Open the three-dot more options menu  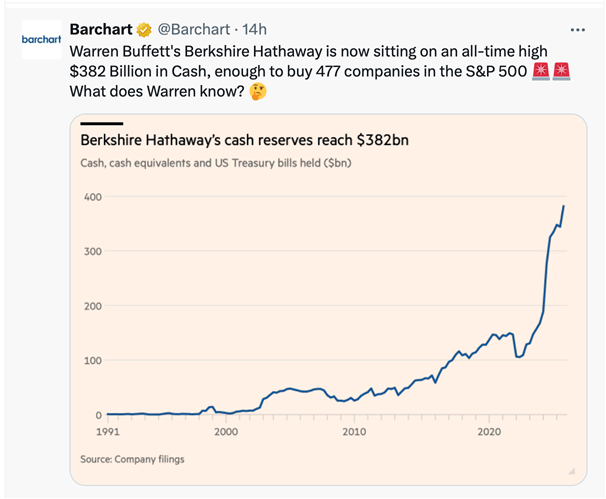tap(578, 28)
